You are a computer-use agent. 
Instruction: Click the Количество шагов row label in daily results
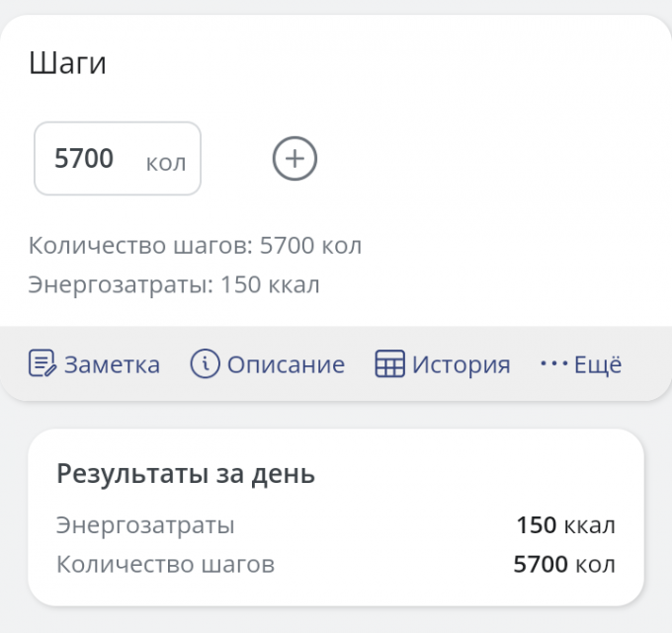[x=165, y=564]
